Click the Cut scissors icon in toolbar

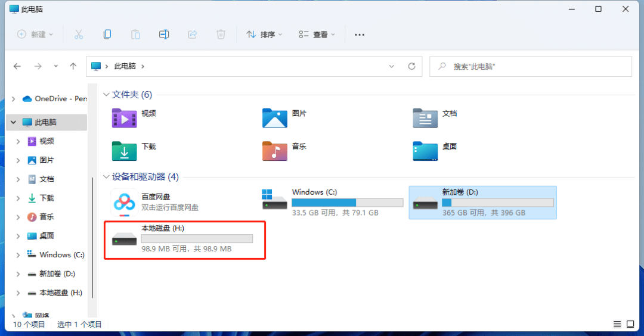pos(78,35)
